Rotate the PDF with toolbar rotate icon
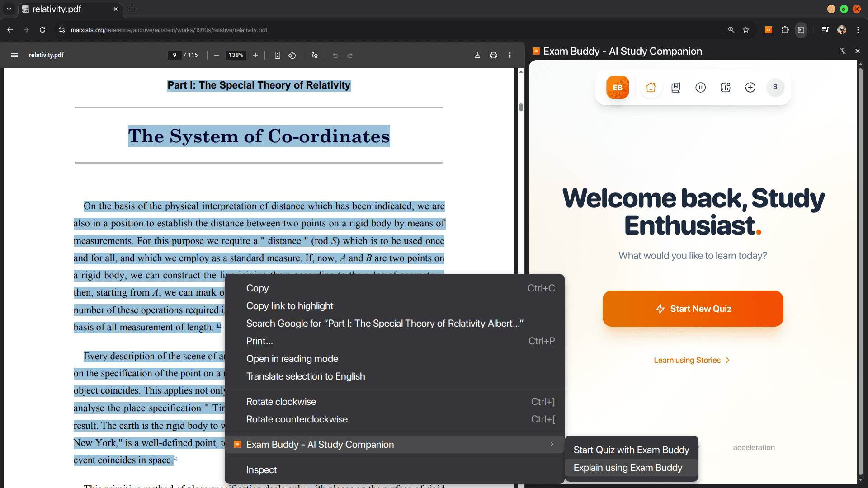This screenshot has width=868, height=488. 292,55
